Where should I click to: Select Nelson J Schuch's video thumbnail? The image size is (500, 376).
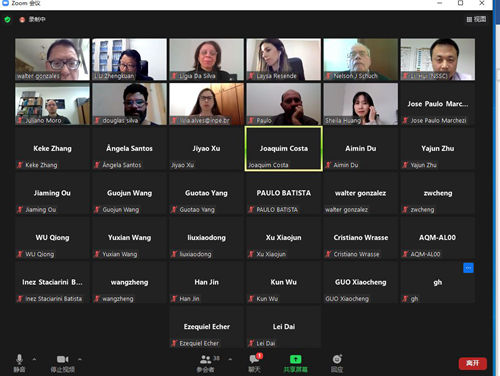coord(361,59)
